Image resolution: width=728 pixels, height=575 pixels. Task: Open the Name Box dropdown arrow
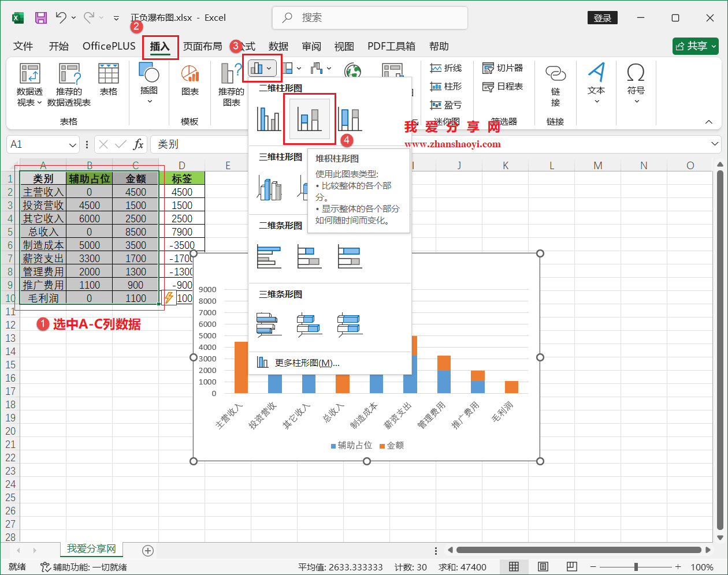pyautogui.click(x=72, y=144)
